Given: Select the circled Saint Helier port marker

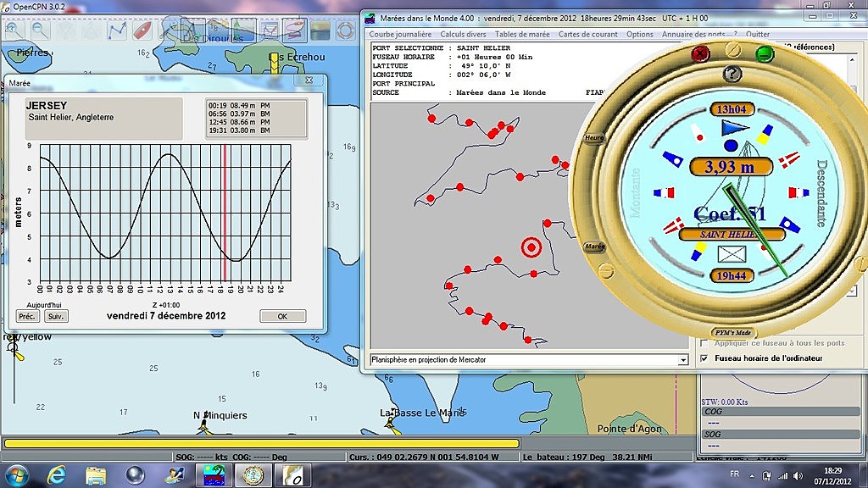Looking at the screenshot, I should coord(531,247).
